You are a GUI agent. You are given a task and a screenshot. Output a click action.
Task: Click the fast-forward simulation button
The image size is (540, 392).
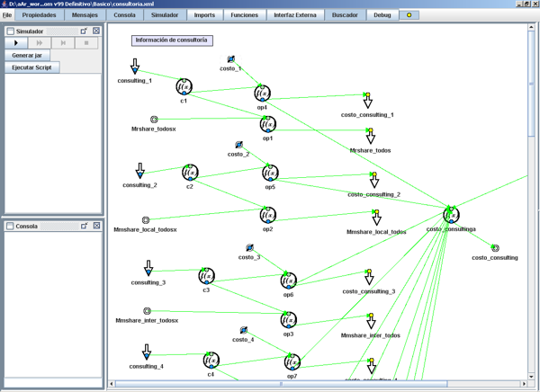40,43
